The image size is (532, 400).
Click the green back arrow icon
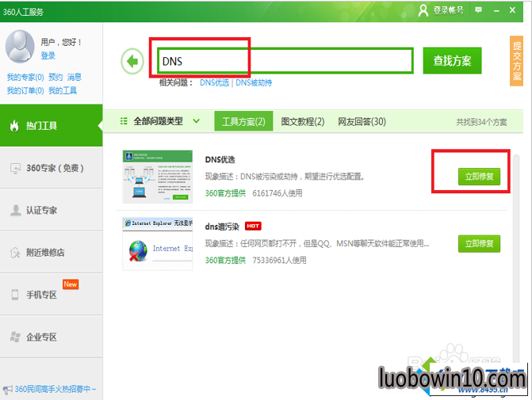[x=132, y=61]
